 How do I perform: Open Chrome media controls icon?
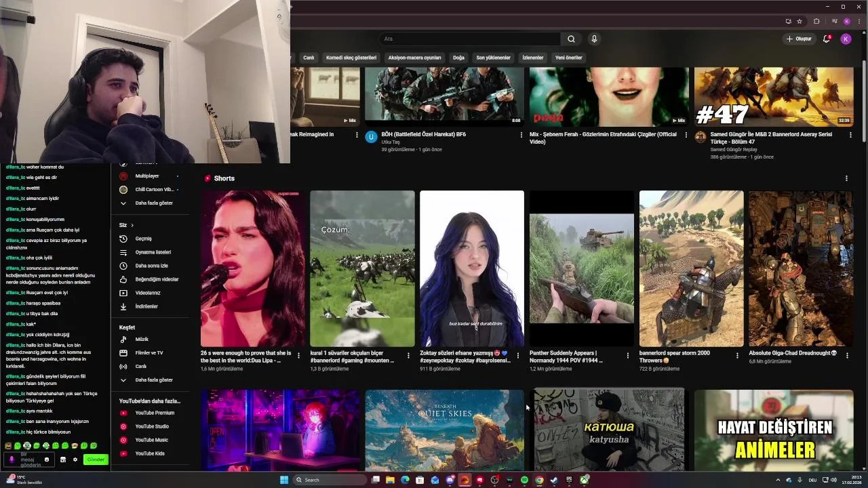pyautogui.click(x=833, y=21)
